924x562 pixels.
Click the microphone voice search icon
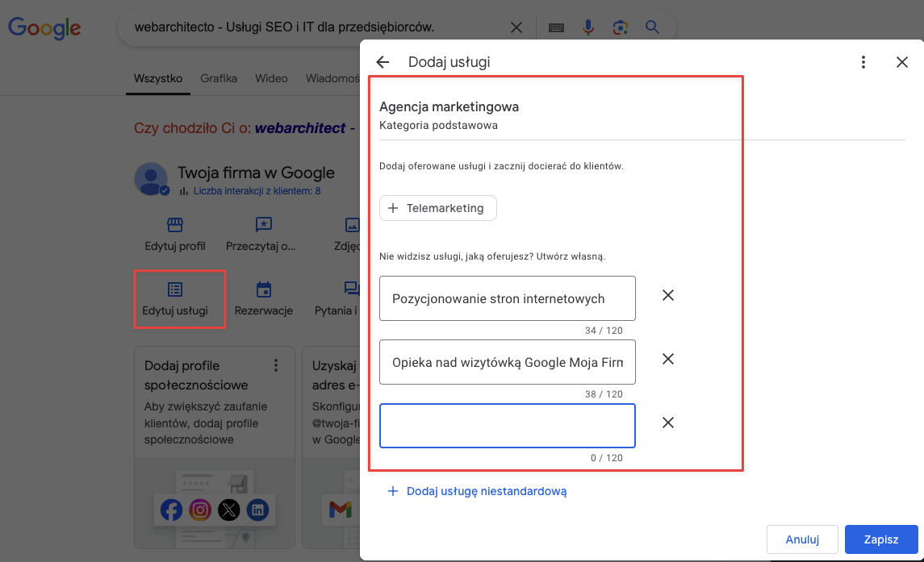588,27
